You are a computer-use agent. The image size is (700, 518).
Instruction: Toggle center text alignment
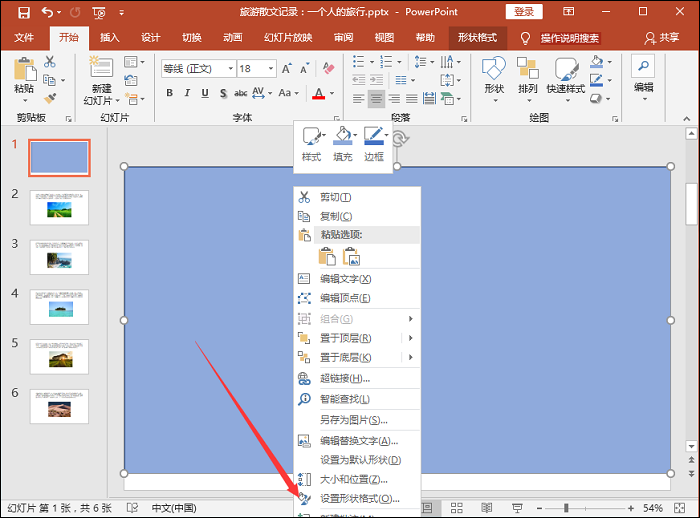[376, 99]
